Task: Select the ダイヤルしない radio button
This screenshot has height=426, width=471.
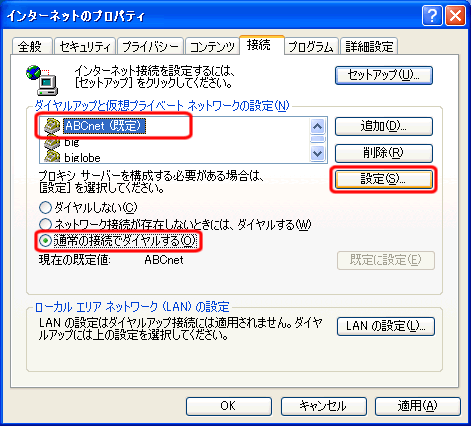Action: tap(45, 208)
